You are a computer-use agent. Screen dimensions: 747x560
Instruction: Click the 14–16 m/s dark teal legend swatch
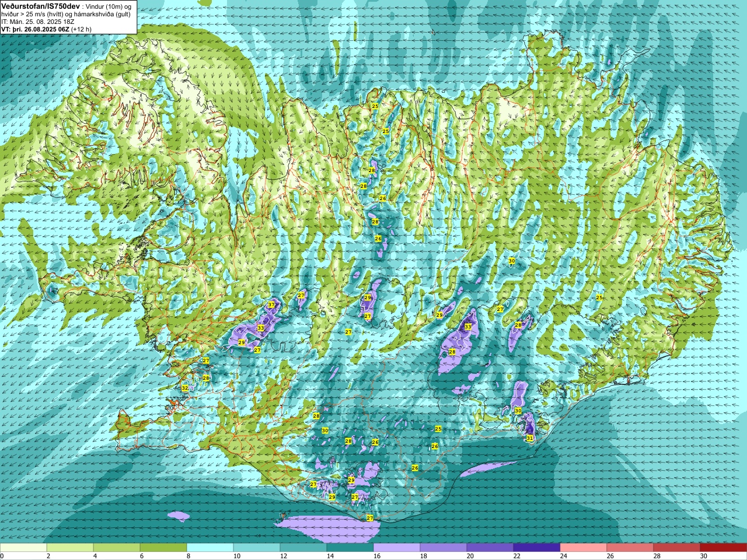pos(350,548)
